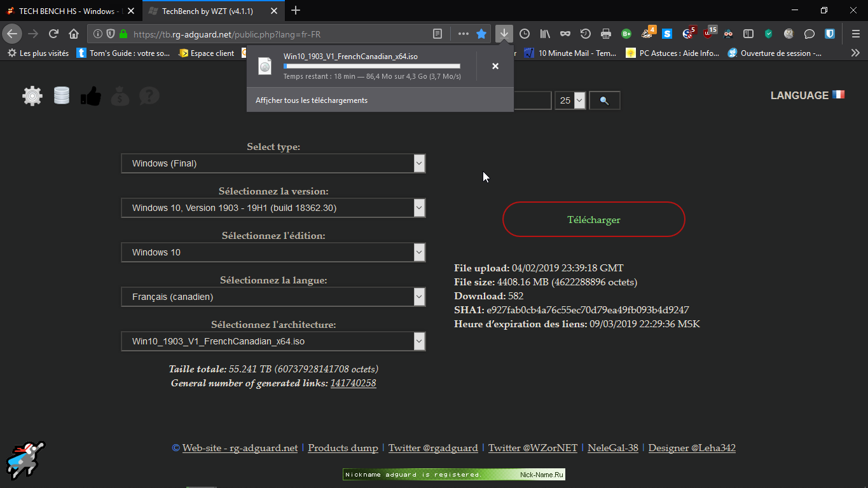Click the ISO file icon in downloads panel
868x488 pixels.
265,66
